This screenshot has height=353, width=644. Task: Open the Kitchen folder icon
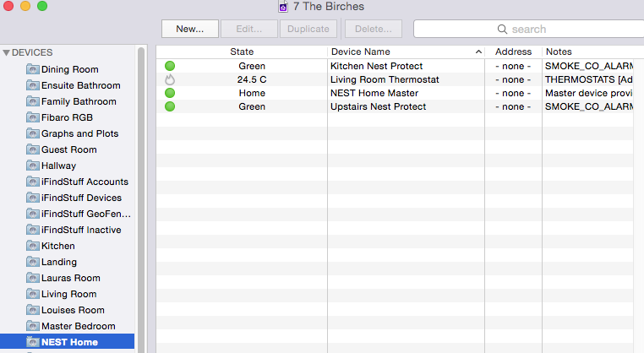(x=33, y=246)
